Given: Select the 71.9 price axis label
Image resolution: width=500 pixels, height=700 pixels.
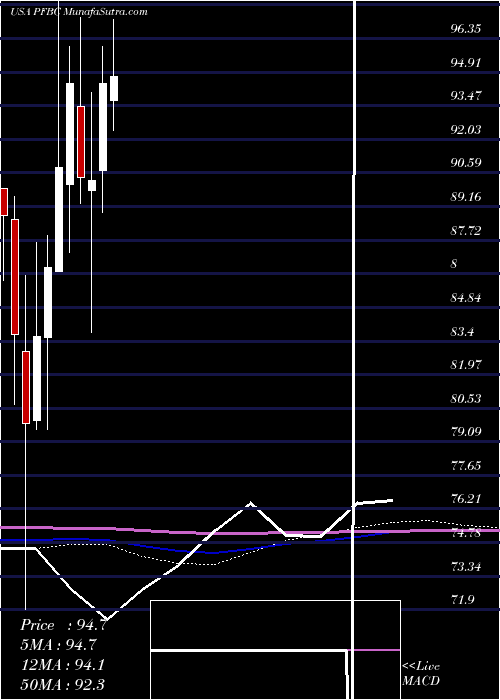Looking at the screenshot, I should click(462, 600).
